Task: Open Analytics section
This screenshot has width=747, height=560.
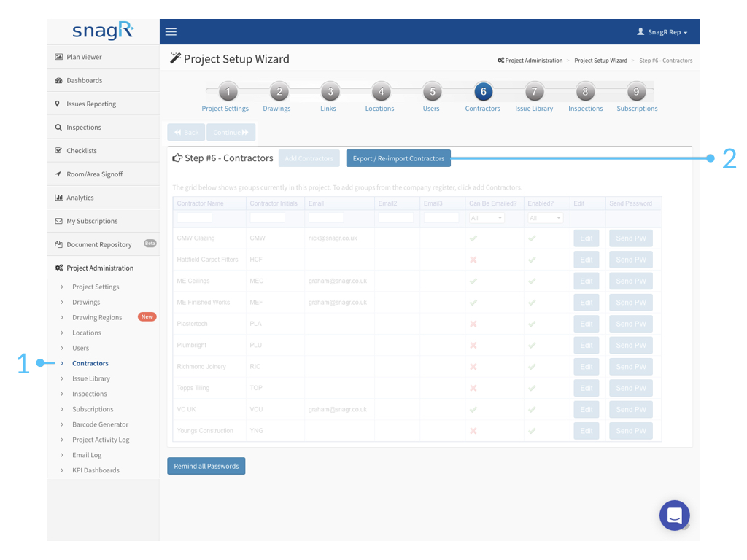Action: [x=104, y=197]
